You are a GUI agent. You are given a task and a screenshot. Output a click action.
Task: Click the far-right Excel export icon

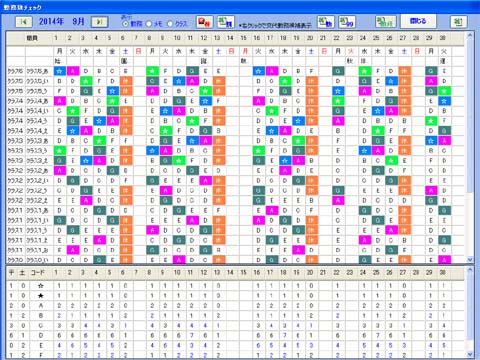(458, 22)
